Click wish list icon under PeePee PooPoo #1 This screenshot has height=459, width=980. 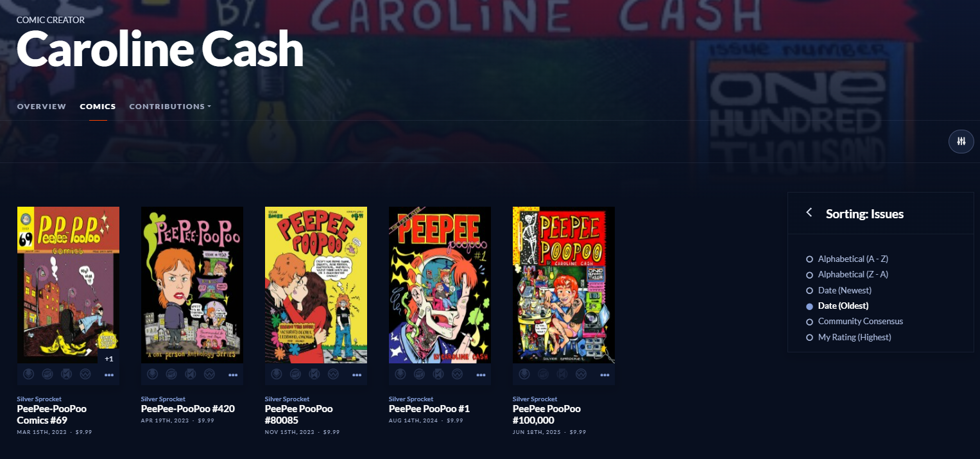(456, 374)
